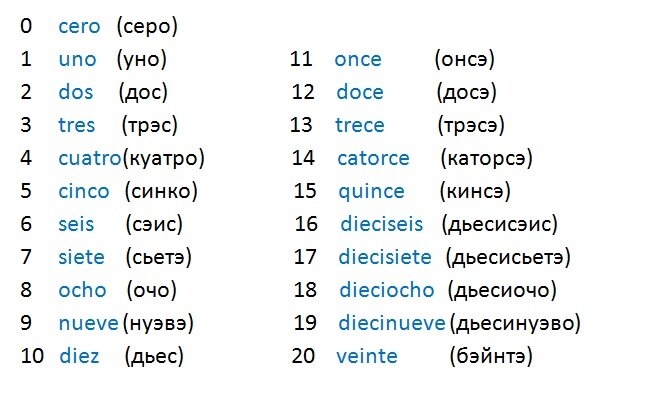Select the blue word "catorce"
660x395 pixels.
373,159
